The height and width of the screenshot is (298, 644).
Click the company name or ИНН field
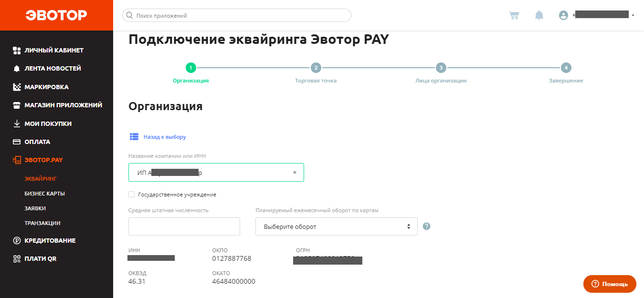point(216,173)
